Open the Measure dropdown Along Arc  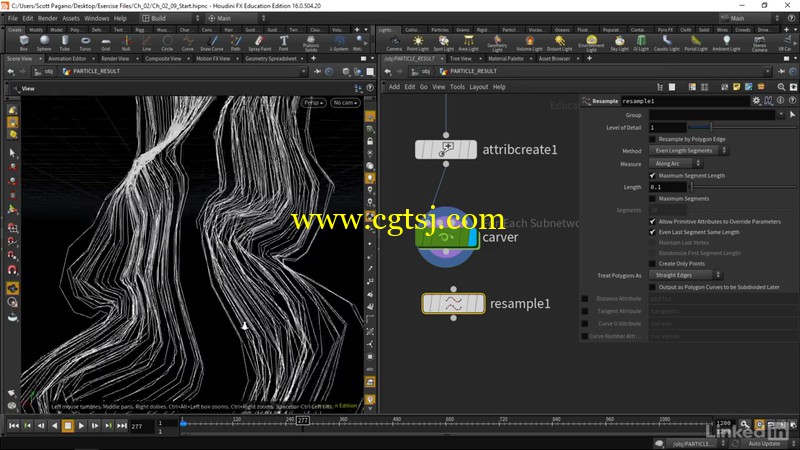point(676,164)
